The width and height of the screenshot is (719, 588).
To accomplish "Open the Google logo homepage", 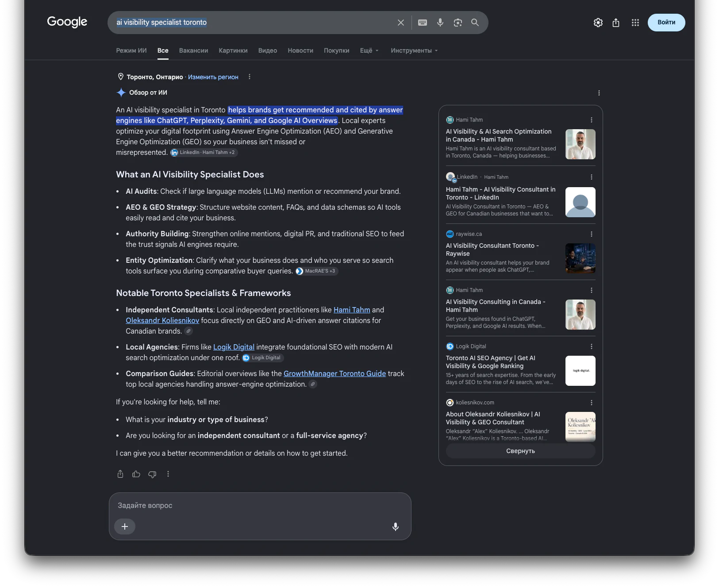I will pos(67,22).
